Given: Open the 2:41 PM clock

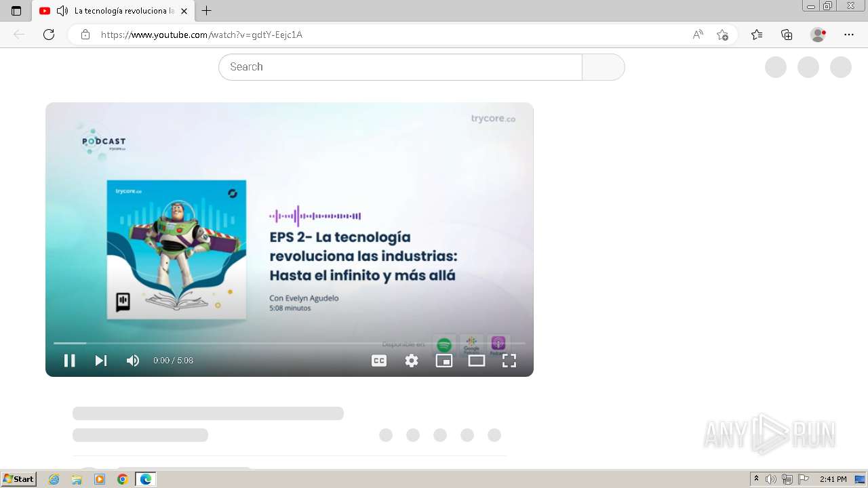Looking at the screenshot, I should pos(833,479).
